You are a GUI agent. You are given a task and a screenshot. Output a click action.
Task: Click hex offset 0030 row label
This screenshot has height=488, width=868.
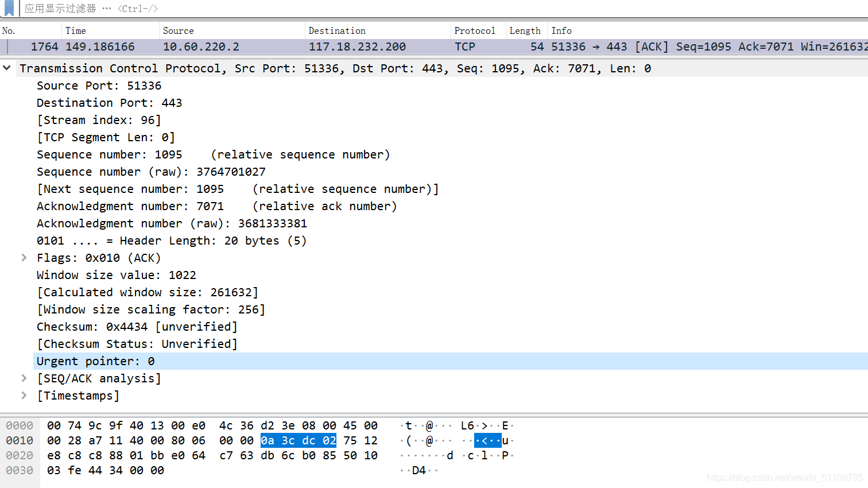pos(20,470)
